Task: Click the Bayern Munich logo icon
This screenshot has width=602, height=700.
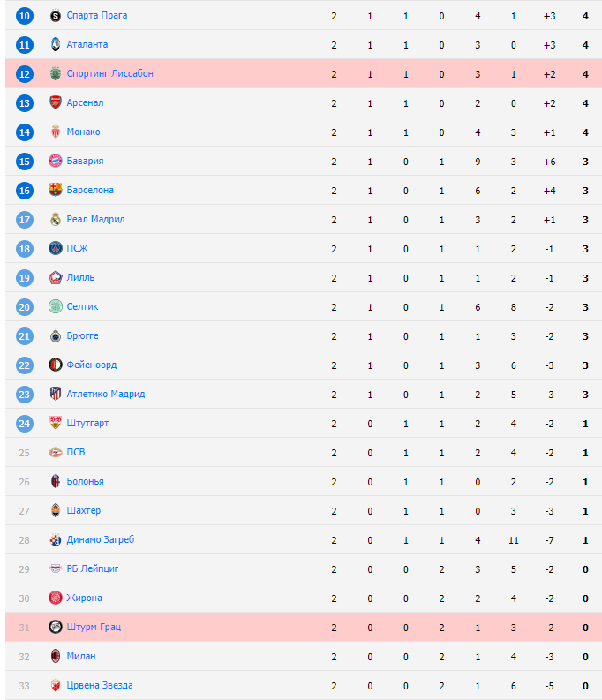Action: [56, 162]
